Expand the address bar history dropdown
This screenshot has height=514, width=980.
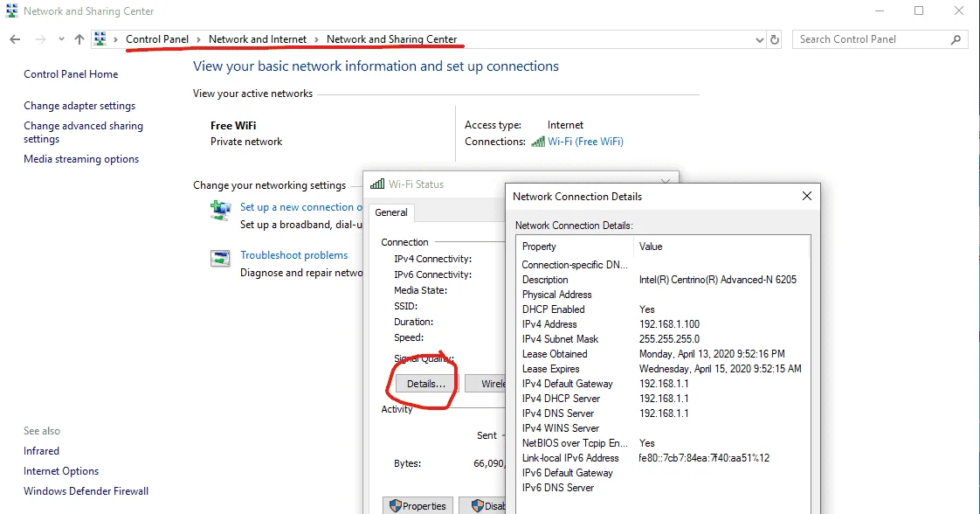[759, 39]
